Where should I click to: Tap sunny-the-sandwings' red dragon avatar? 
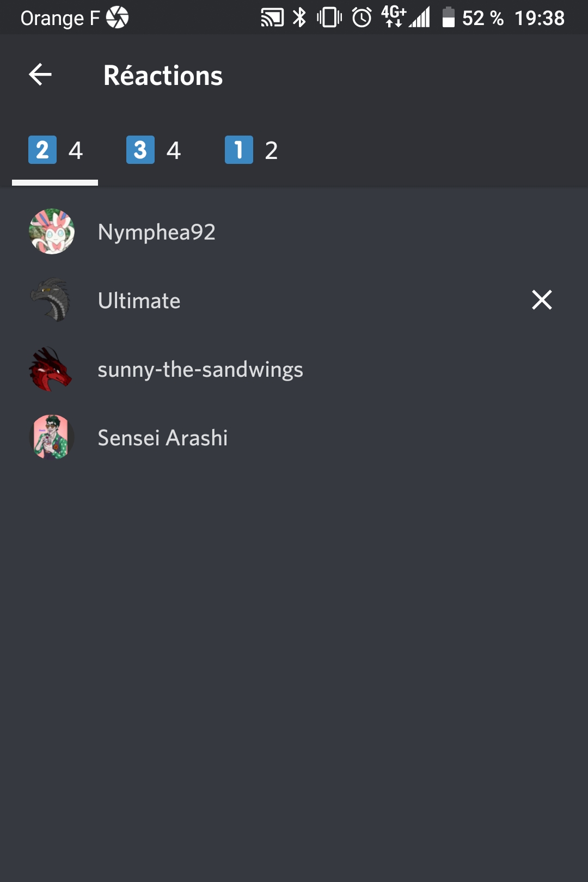tap(52, 369)
